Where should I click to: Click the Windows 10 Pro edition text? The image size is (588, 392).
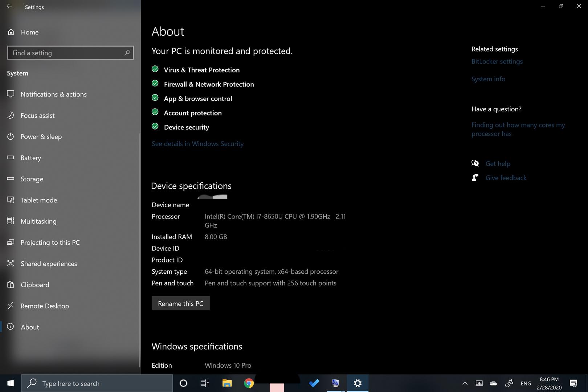[x=228, y=366]
